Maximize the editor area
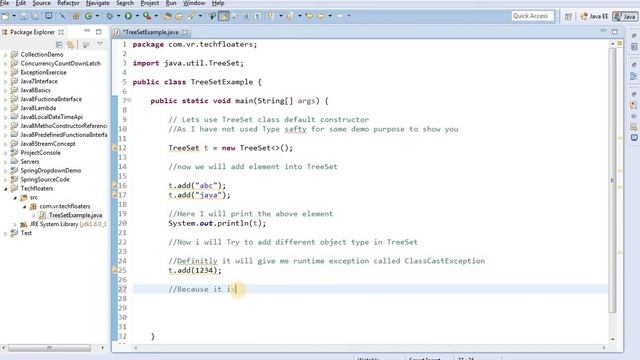Screen dimensions: 640x360 [x=615, y=31]
